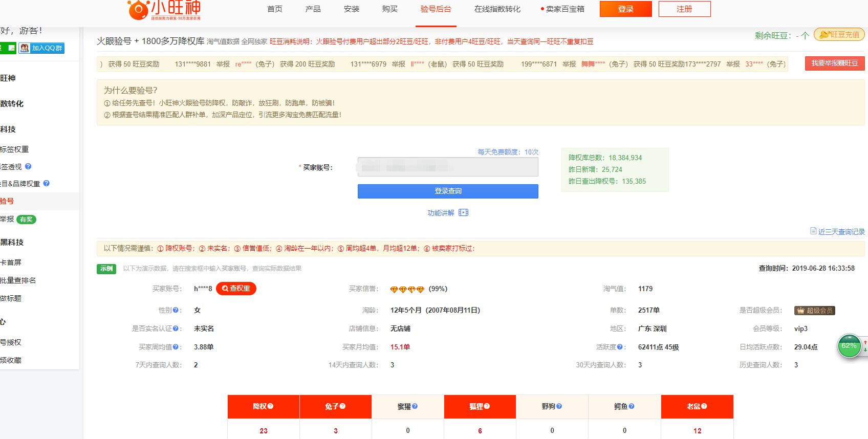Open 举报 in the sidebar
Screen dimensions: 868x439
click(x=7, y=220)
